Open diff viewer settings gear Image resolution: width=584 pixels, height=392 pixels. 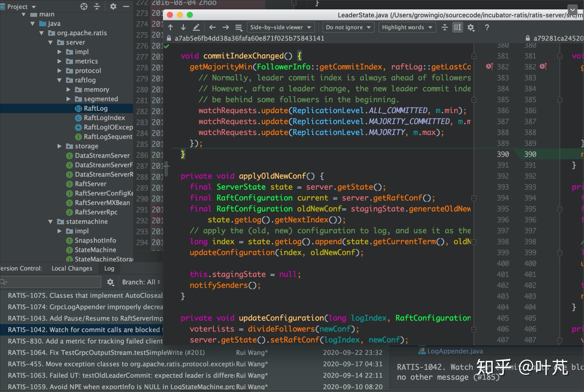[471, 27]
